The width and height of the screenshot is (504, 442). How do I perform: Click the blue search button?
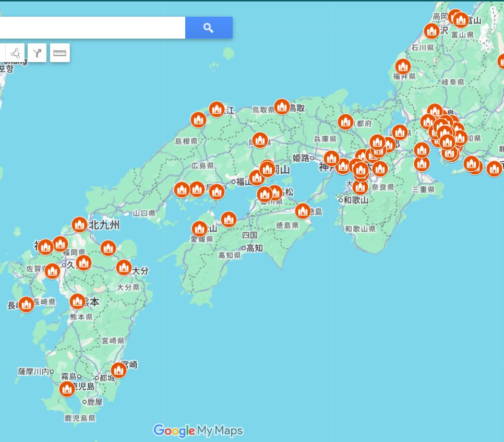(209, 28)
